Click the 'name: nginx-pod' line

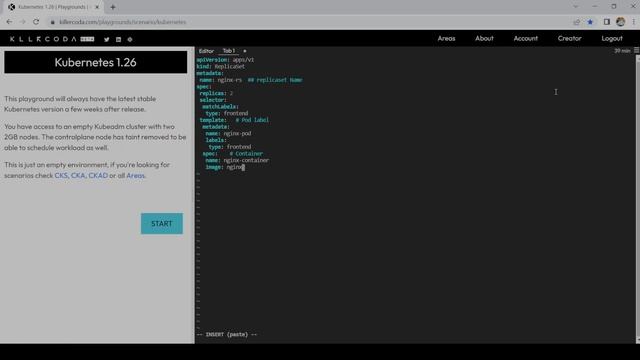pyautogui.click(x=228, y=133)
